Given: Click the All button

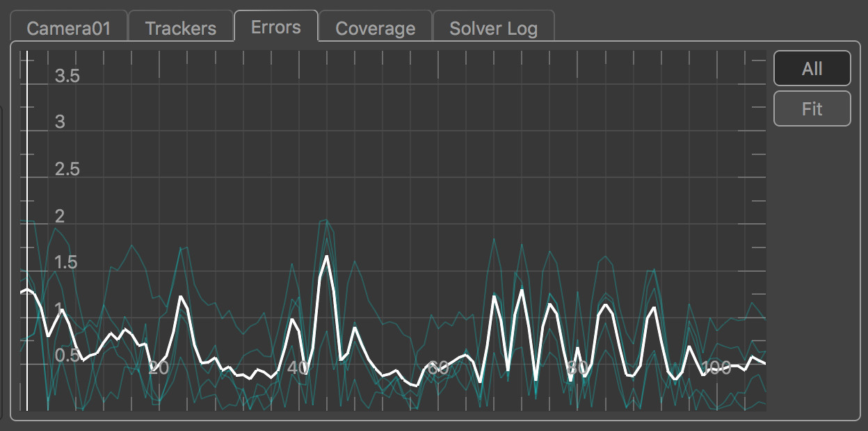Looking at the screenshot, I should pyautogui.click(x=812, y=68).
